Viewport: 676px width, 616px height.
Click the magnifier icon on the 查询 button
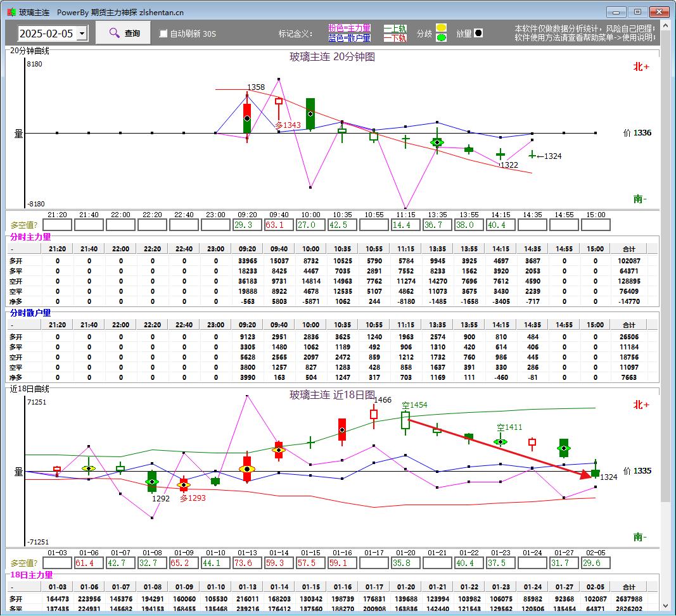coord(114,33)
